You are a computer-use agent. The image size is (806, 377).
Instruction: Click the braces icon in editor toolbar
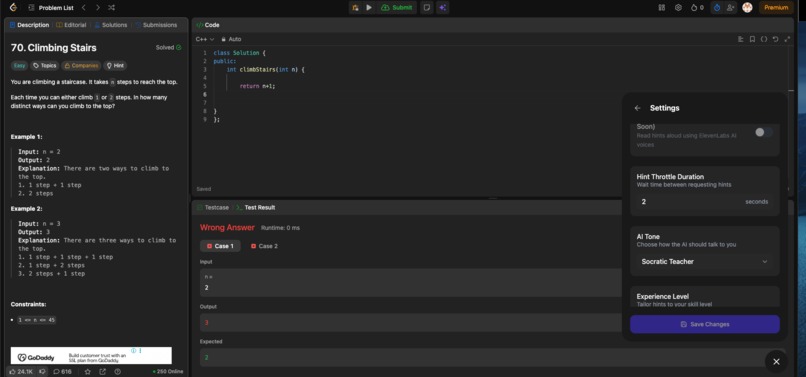click(x=764, y=39)
